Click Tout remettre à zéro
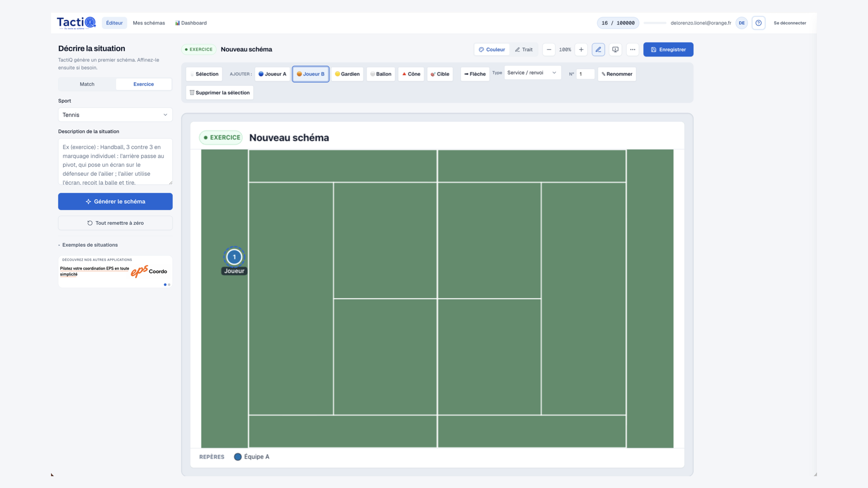Viewport: 868px width, 488px height. coord(115,223)
